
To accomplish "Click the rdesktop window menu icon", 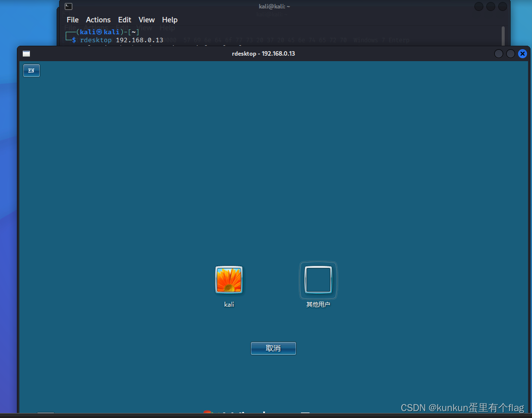I will click(26, 54).
